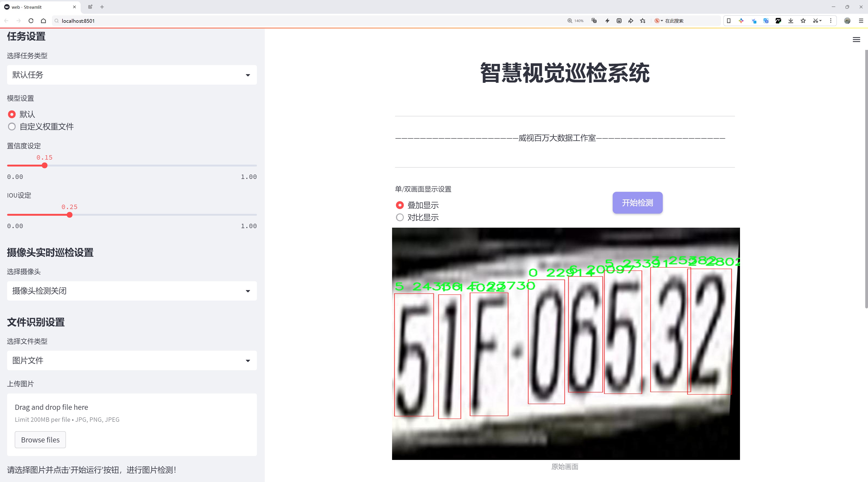The image size is (868, 482).
Task: Open the bookmarks star in the toolbar
Action: (803, 21)
